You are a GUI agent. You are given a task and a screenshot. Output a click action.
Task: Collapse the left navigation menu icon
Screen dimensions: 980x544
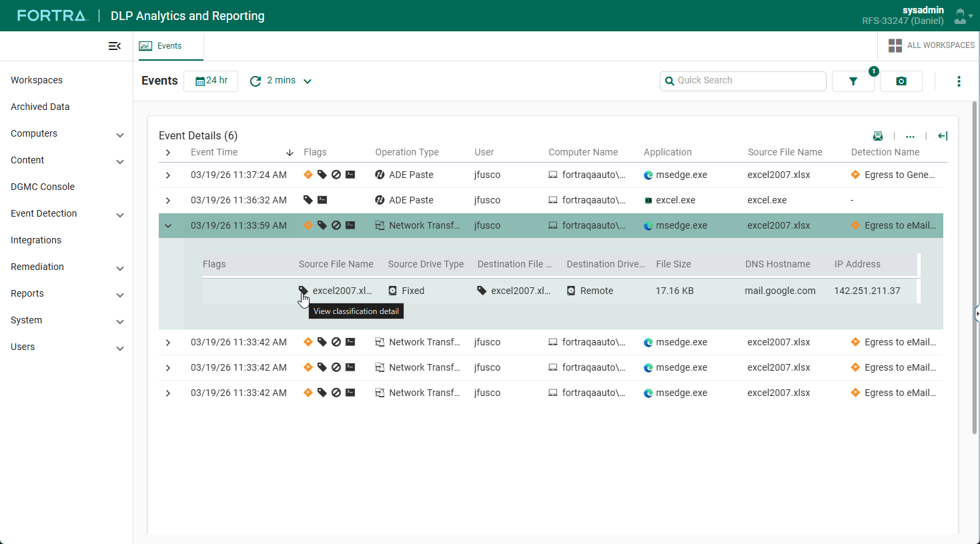click(x=115, y=46)
